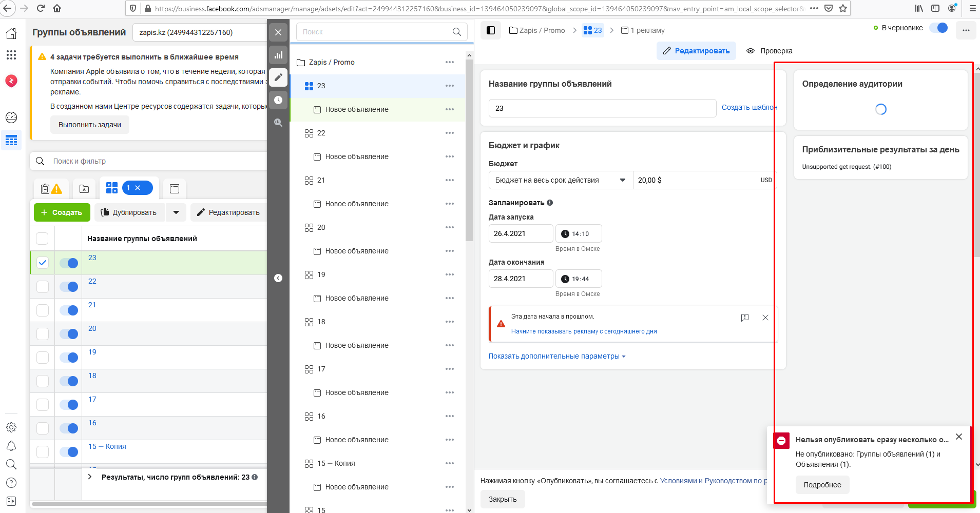
Task: Open the account selector zapis.kz
Action: (200, 32)
